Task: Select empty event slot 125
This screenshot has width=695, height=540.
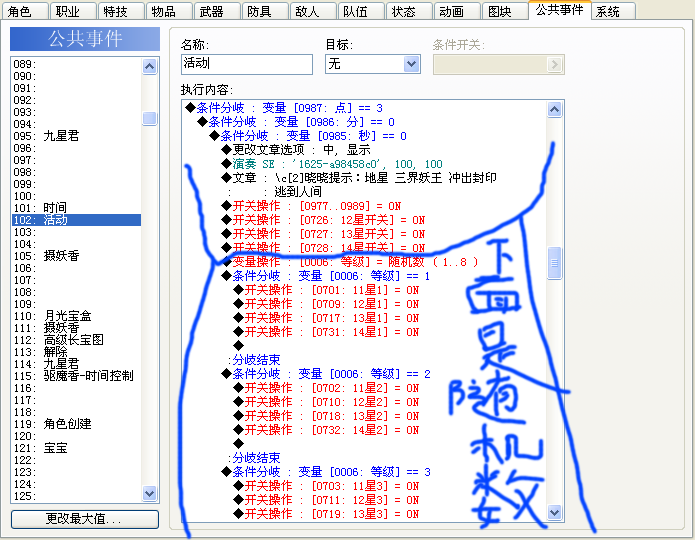Action: pos(76,496)
